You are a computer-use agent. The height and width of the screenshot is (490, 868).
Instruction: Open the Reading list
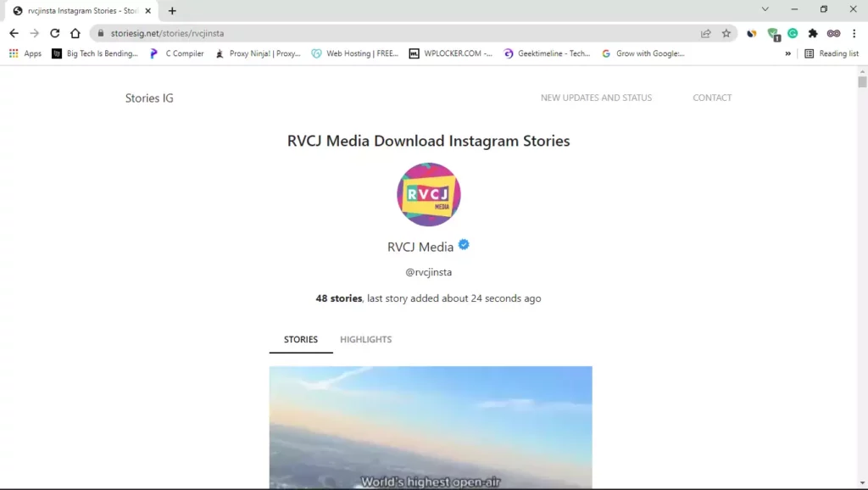(832, 53)
